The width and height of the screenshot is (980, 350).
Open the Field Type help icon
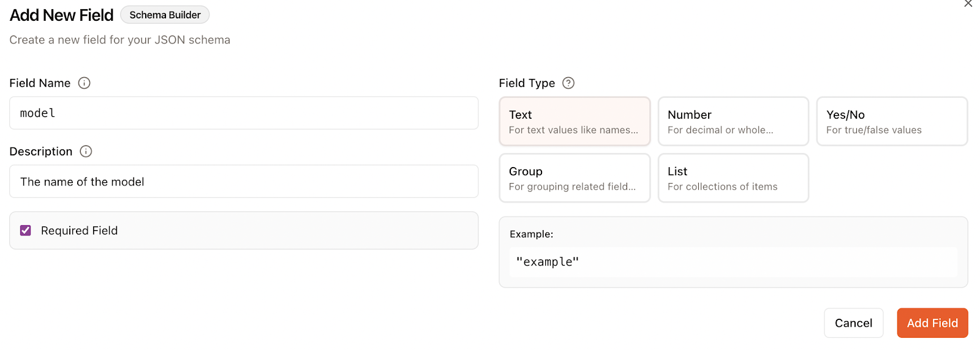pos(568,83)
